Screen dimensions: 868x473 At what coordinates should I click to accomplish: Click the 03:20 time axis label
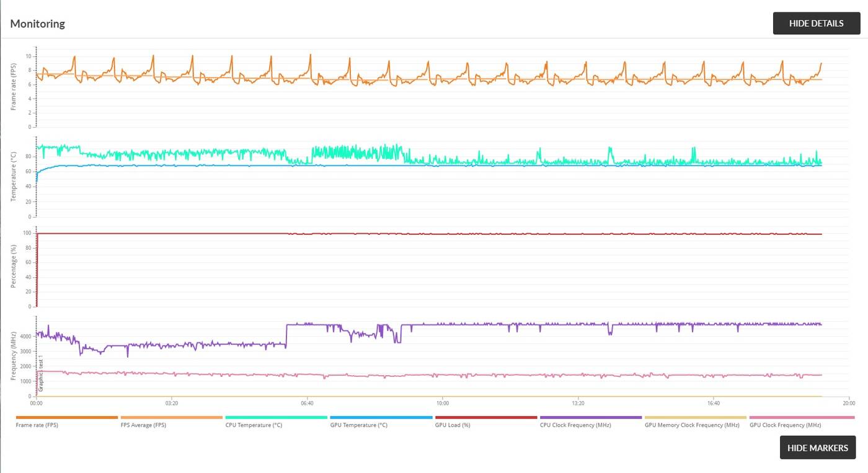point(171,404)
